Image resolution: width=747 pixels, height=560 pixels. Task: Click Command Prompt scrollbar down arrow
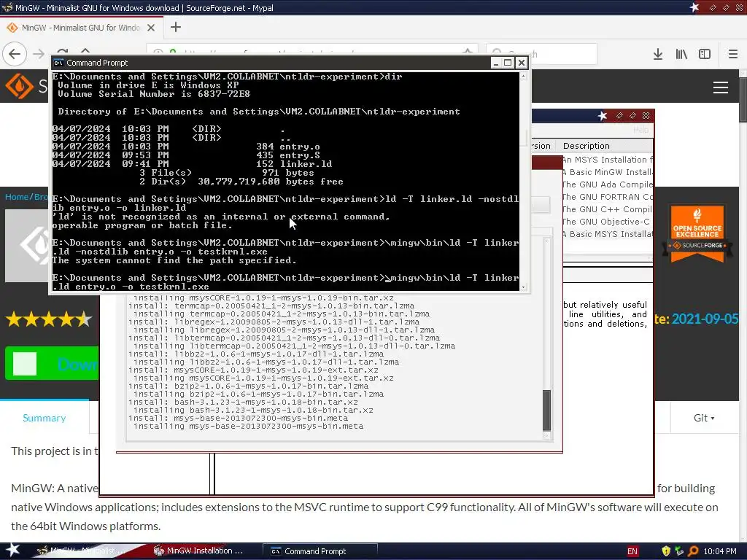[x=524, y=287]
